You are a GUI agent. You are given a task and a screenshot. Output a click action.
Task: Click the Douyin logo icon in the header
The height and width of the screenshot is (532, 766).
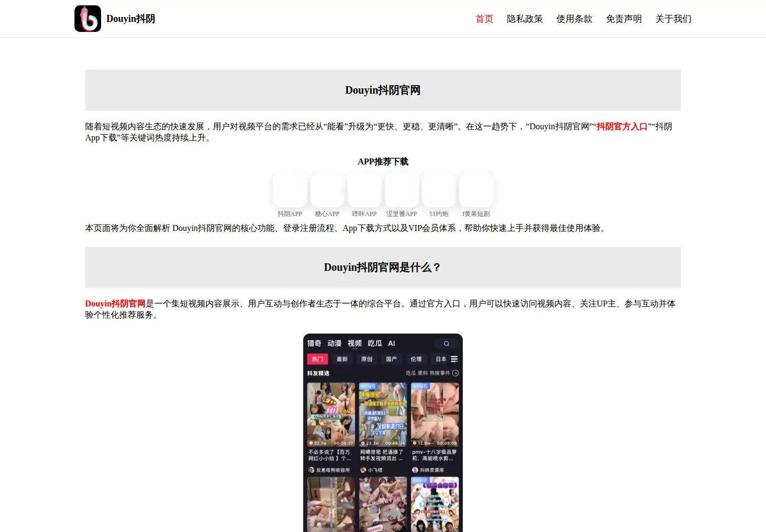point(88,19)
